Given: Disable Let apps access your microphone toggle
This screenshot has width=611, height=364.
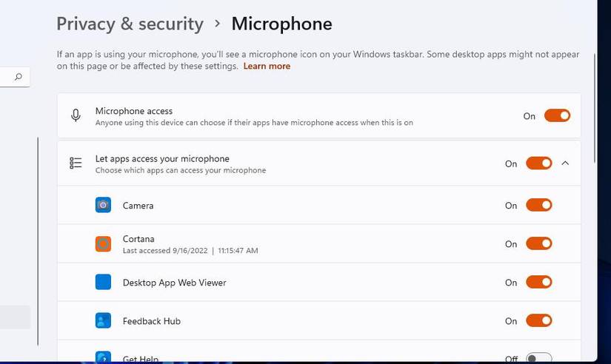Looking at the screenshot, I should pos(538,163).
